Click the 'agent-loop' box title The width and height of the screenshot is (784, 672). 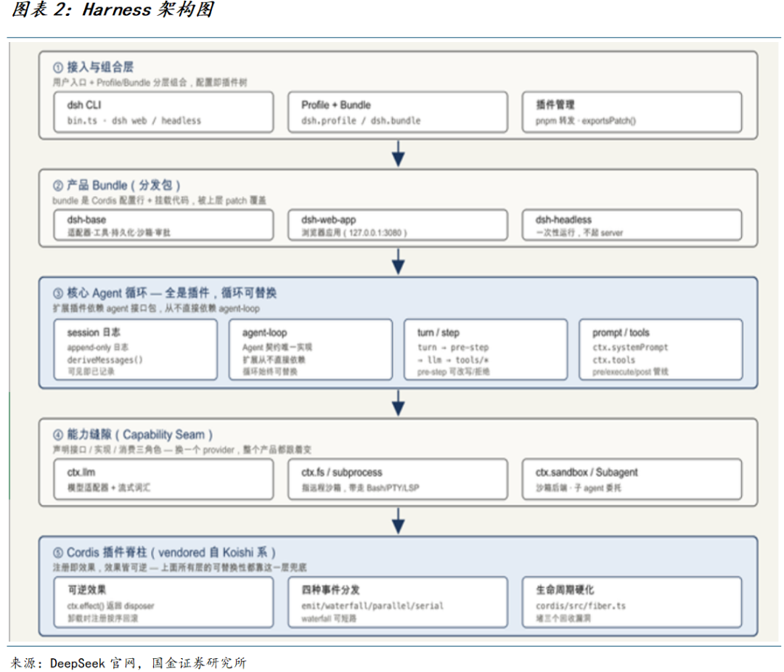coord(264,332)
